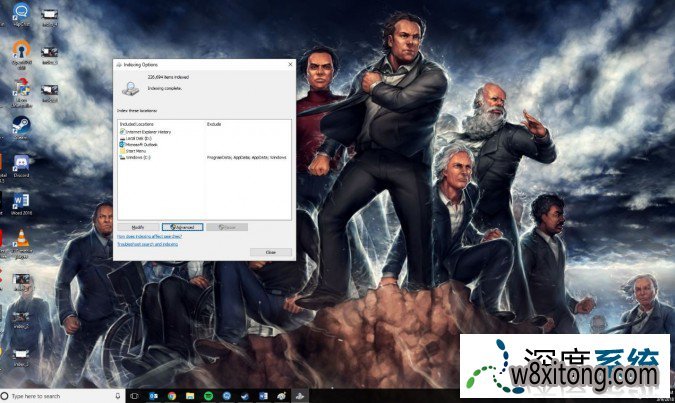
Task: Click the Included Locations column header
Action: pos(138,124)
